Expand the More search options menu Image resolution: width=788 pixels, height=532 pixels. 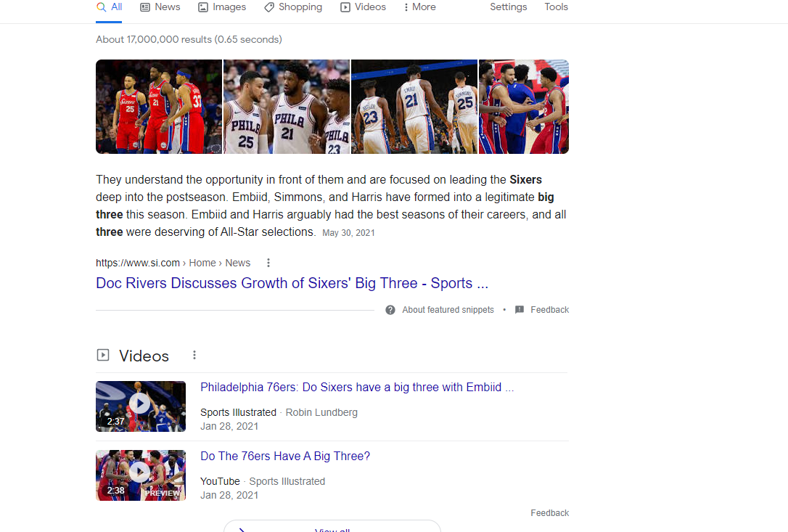[x=419, y=7]
